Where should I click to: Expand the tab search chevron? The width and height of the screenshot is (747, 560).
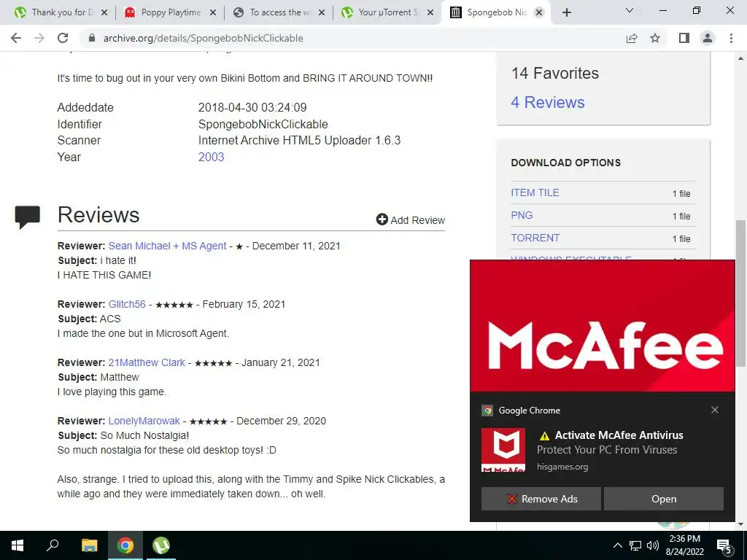(x=630, y=10)
